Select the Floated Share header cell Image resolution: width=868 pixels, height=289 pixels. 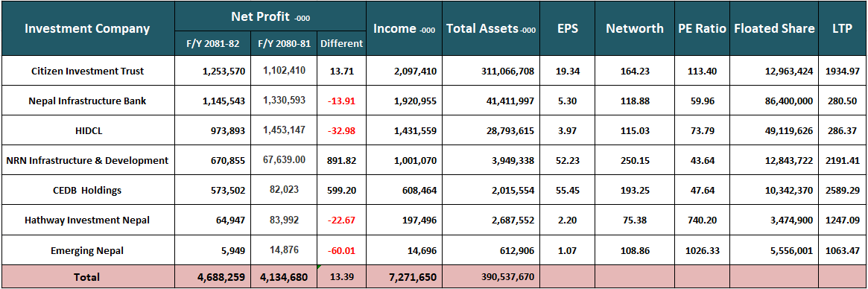click(x=774, y=28)
